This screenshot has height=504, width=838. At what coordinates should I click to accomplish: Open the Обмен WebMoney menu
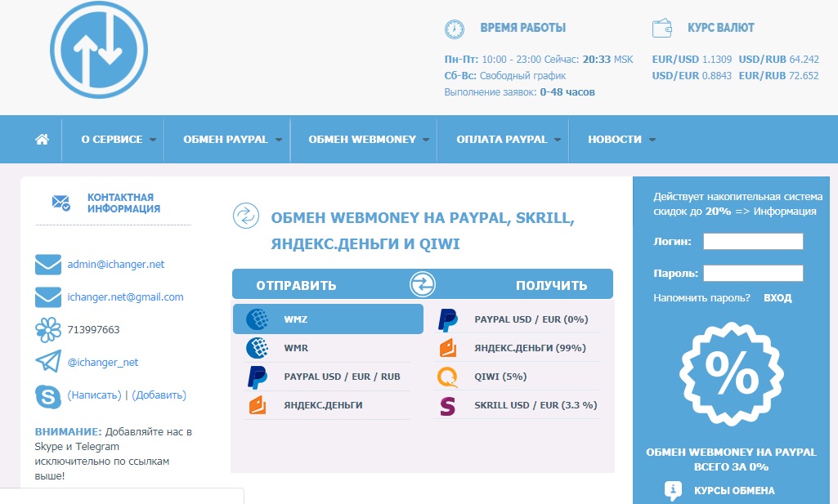[x=362, y=140]
